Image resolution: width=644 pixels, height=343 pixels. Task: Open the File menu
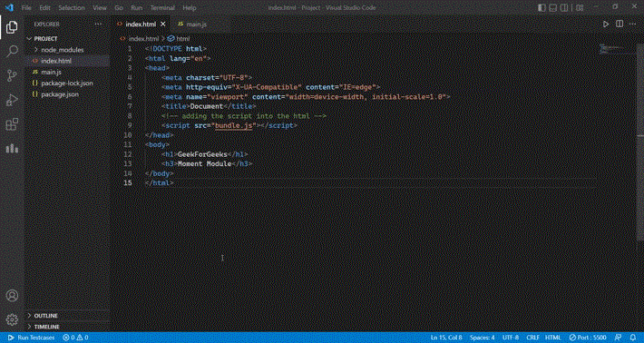(26, 8)
